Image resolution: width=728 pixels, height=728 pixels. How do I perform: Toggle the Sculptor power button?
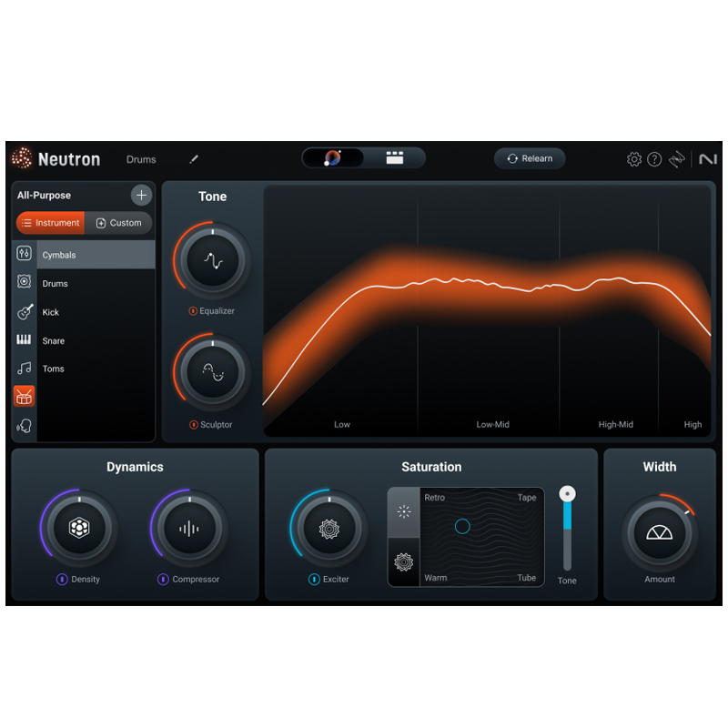coord(194,425)
